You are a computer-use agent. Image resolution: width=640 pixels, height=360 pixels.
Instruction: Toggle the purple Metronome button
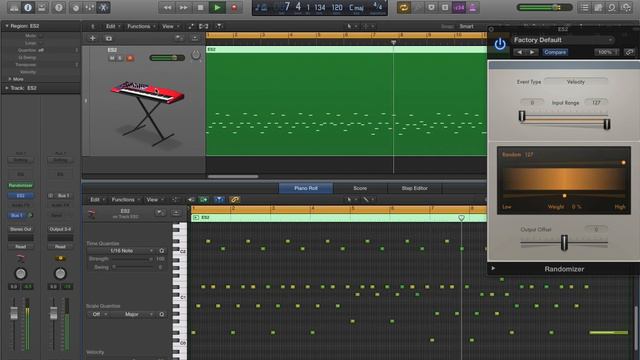pos(473,7)
